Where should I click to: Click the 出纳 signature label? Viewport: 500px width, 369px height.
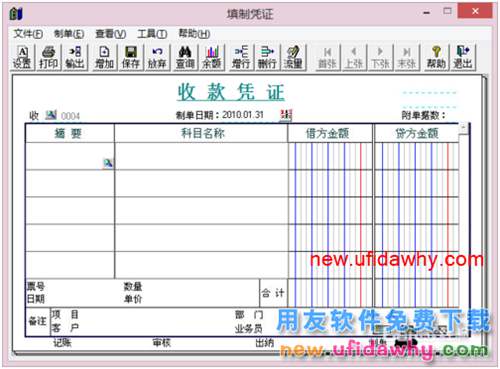coord(265,342)
